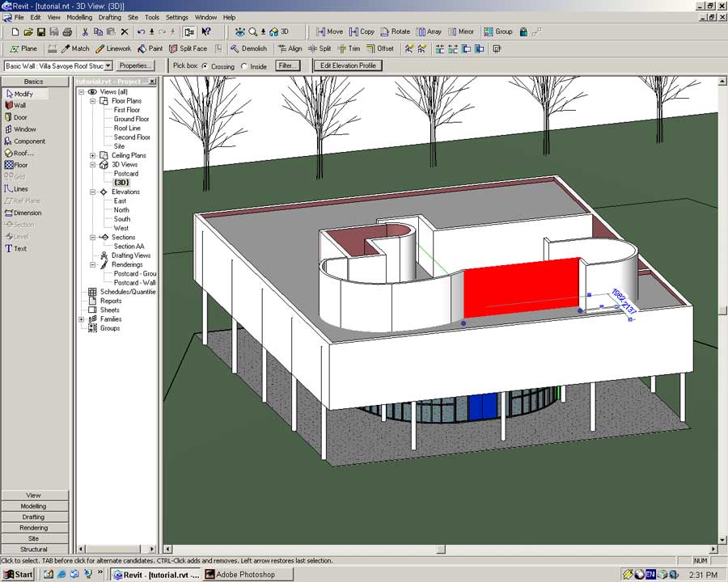This screenshot has width=728, height=582.
Task: Select the Move tool
Action: click(330, 32)
